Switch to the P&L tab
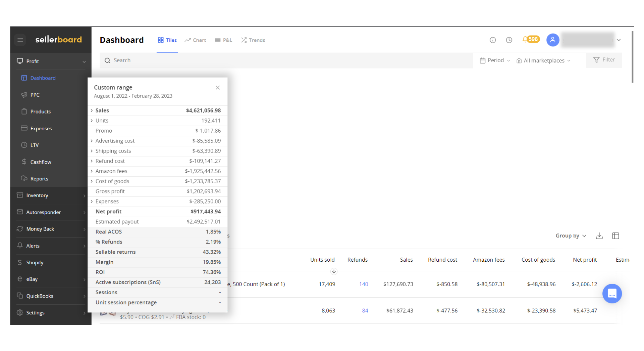The height and width of the screenshot is (351, 644). pos(223,40)
